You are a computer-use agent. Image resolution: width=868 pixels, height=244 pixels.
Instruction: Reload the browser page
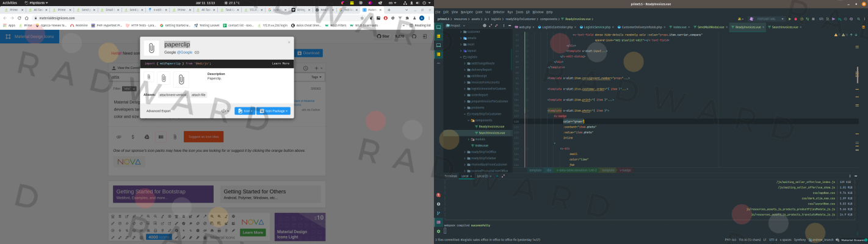19,18
